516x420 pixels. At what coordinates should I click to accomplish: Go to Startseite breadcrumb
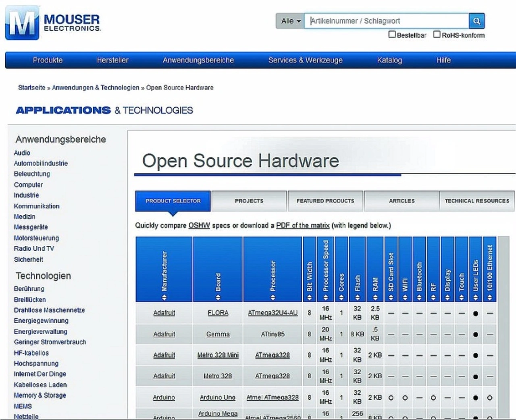point(31,87)
